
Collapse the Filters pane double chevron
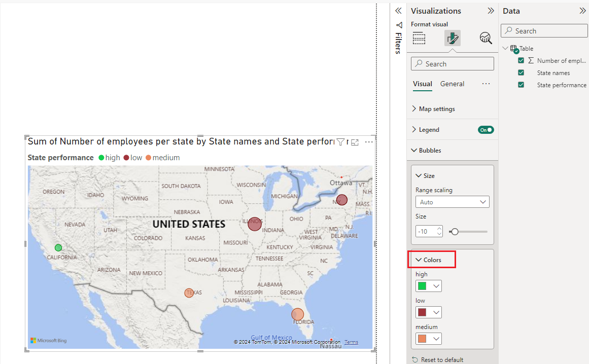click(398, 11)
